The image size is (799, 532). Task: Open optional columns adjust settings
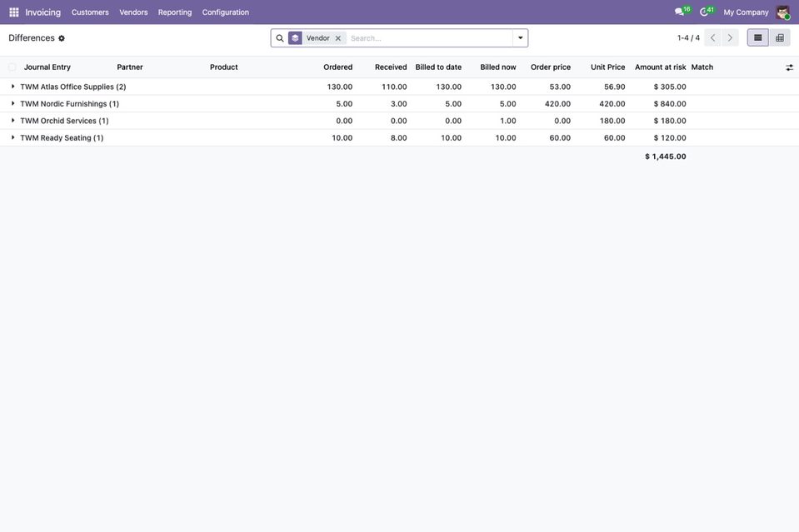[x=789, y=67]
